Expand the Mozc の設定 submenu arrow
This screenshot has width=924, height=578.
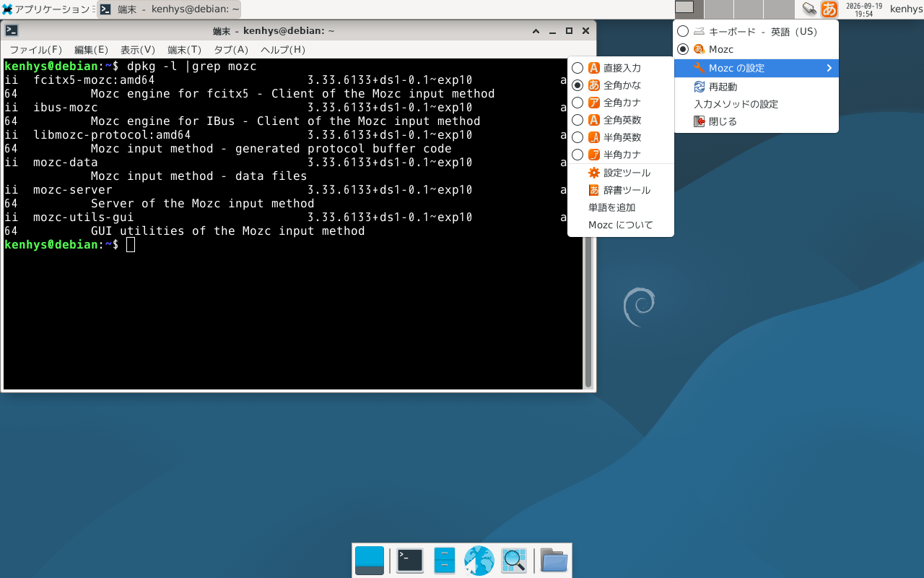click(x=829, y=68)
